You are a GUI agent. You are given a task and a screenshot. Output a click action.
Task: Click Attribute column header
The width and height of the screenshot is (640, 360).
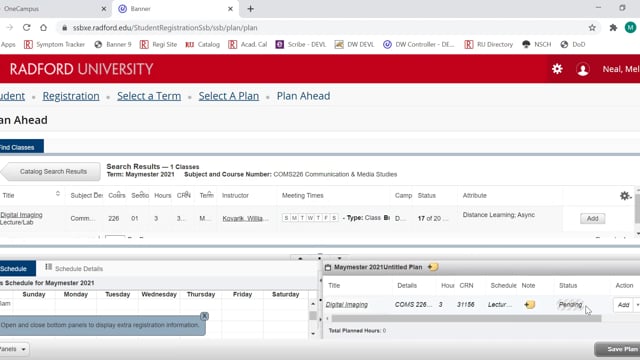pos(474,196)
